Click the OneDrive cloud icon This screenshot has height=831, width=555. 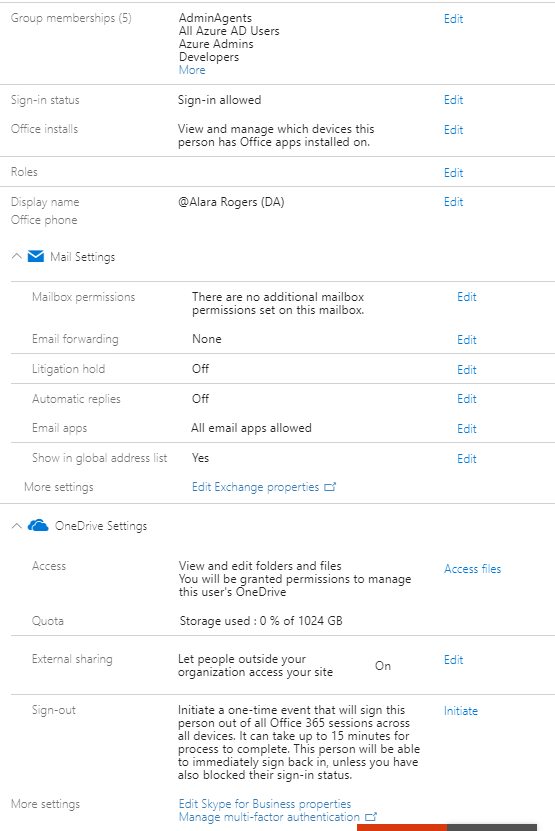tap(38, 525)
